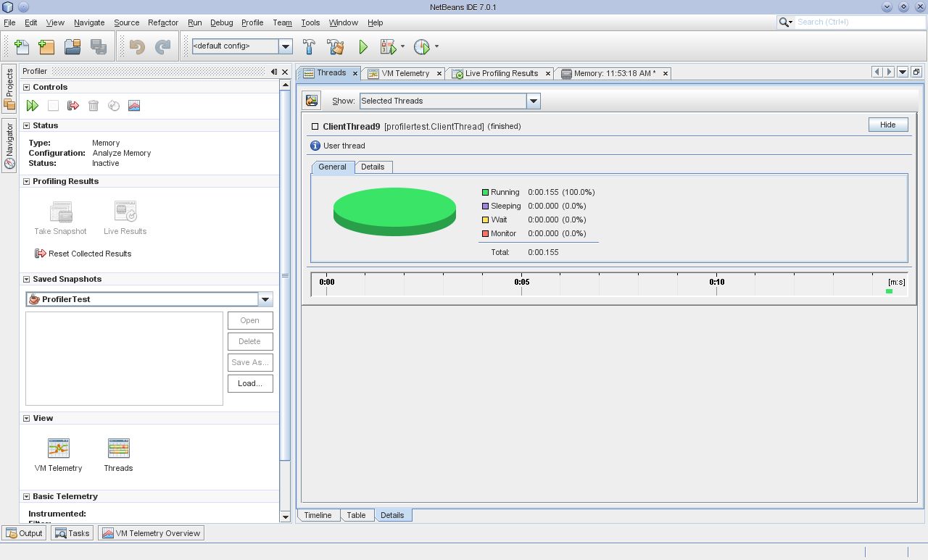
Task: Collapse the Basic Telemetry section
Action: coord(27,496)
